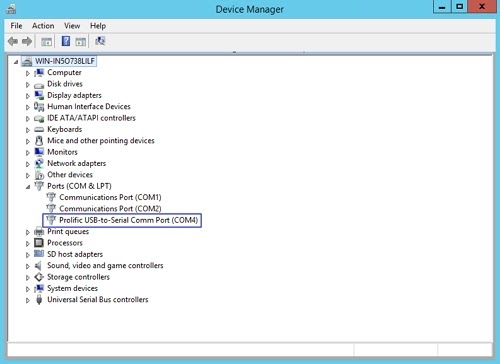Select the SD host adapters label
The height and width of the screenshot is (364, 500).
coord(75,254)
